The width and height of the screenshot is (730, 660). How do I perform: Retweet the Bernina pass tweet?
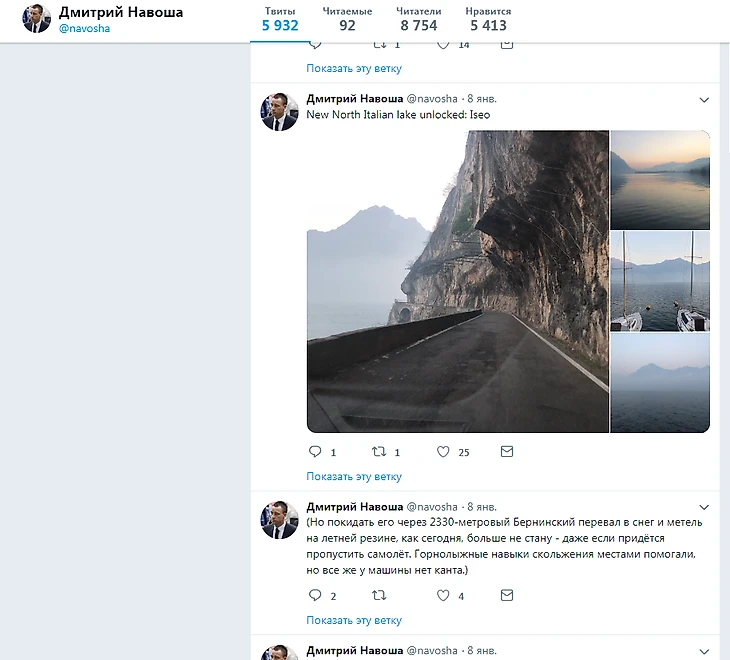pos(379,595)
